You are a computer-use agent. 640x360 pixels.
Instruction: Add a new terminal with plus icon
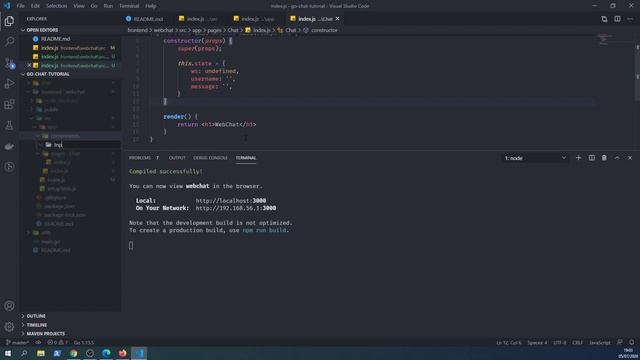click(x=578, y=158)
